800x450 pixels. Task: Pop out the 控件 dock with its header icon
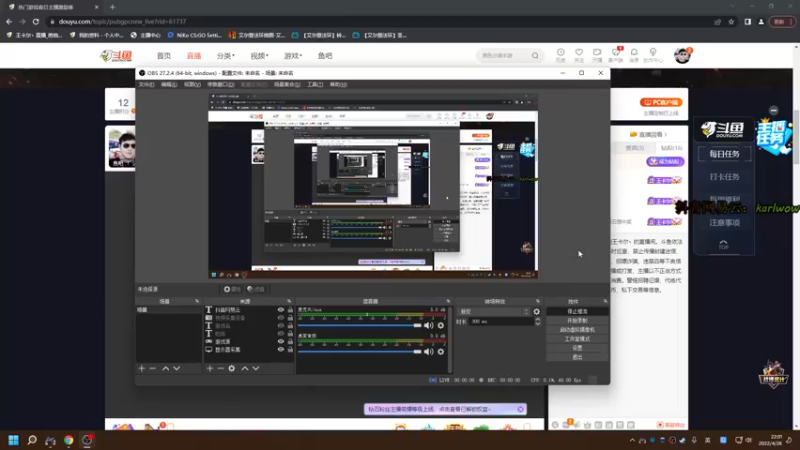click(x=605, y=301)
